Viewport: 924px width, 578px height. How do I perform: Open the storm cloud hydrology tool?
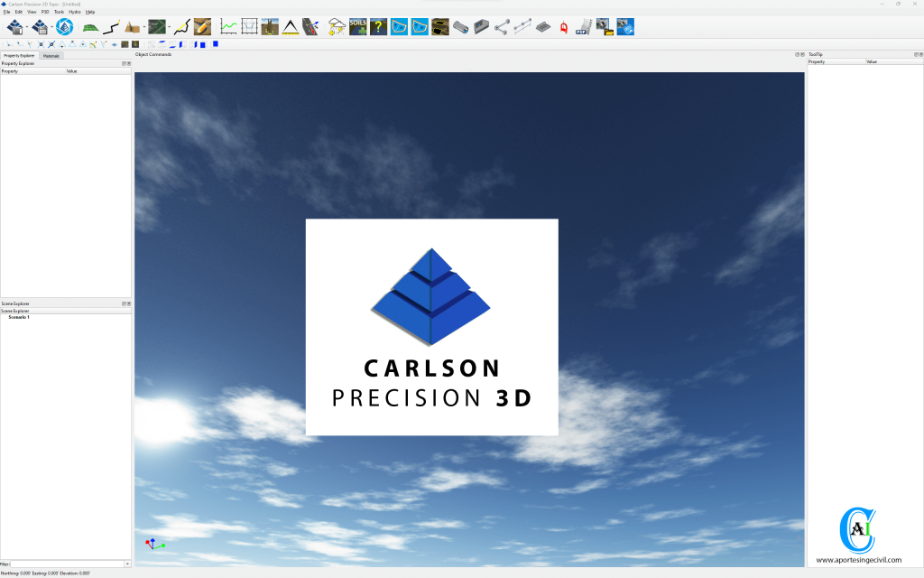335,27
